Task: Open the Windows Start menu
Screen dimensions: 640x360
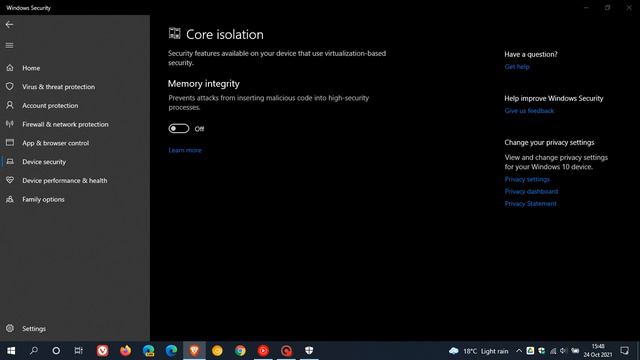Action: [11, 351]
